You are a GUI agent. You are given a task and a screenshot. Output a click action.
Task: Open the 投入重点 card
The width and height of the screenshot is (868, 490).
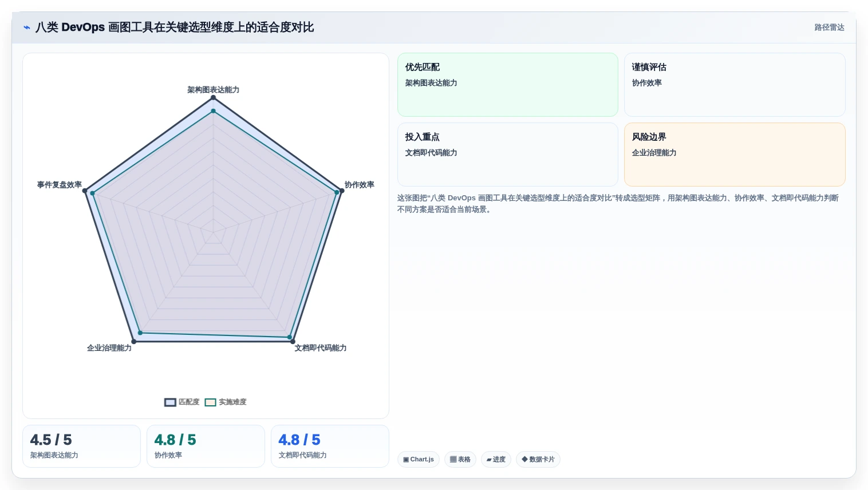tap(508, 155)
